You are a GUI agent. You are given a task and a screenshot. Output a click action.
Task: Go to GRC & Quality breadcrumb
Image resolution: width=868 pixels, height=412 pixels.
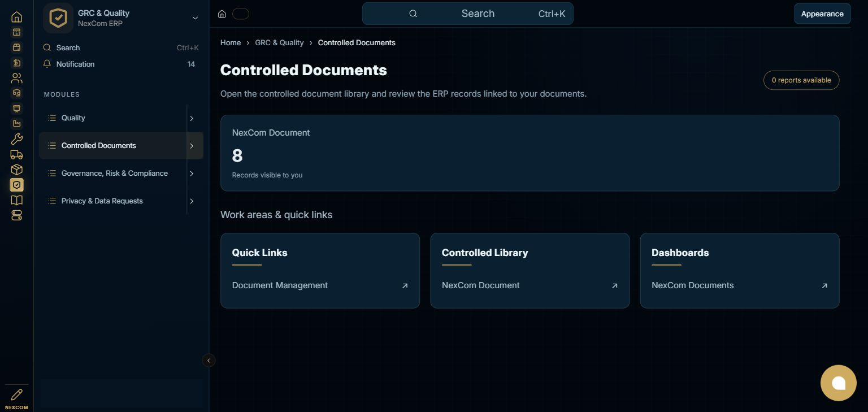pos(279,43)
